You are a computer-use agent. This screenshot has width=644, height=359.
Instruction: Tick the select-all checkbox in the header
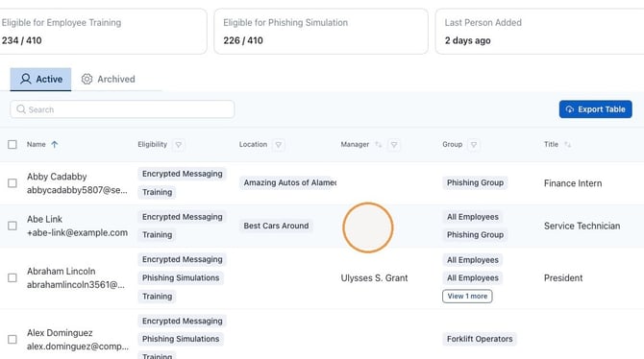12,144
